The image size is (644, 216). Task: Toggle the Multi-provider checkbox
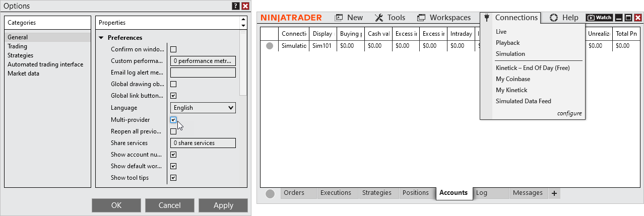tap(173, 120)
